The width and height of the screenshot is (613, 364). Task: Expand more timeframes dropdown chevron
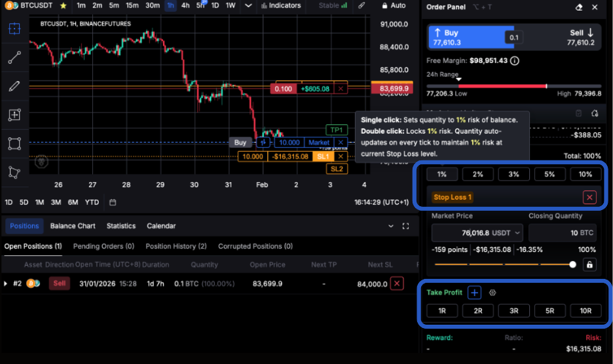click(248, 5)
